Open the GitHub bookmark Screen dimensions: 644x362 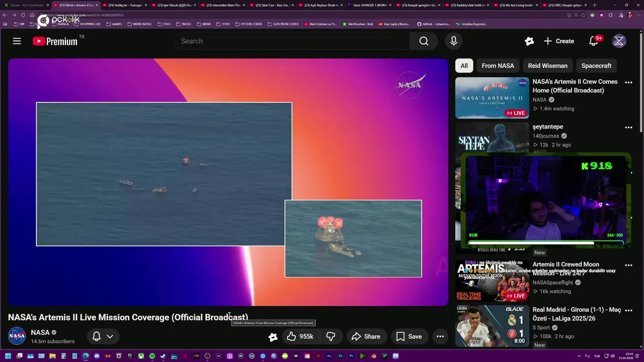coord(433,24)
